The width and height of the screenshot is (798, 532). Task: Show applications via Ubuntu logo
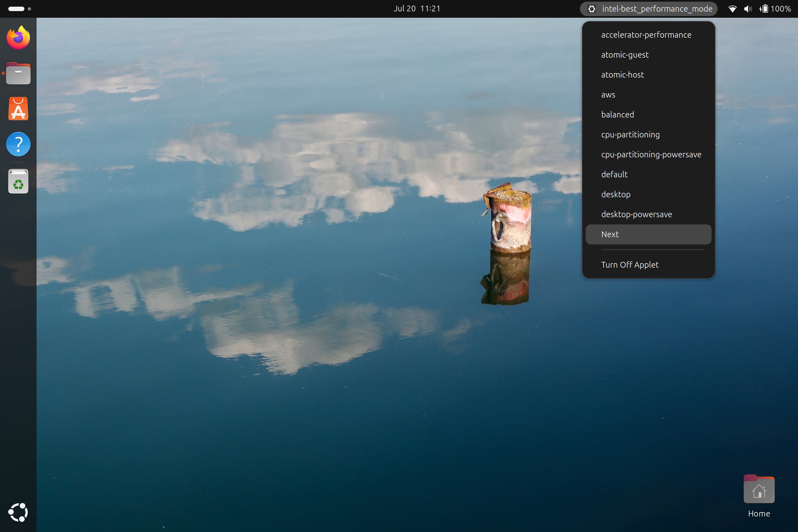[x=18, y=512]
